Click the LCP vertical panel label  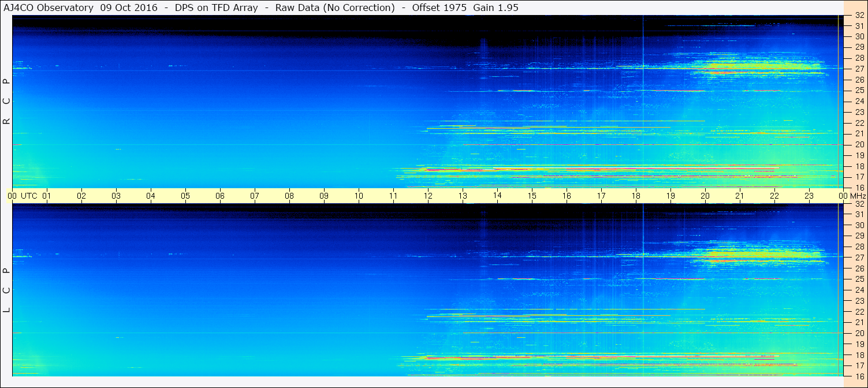(6, 290)
